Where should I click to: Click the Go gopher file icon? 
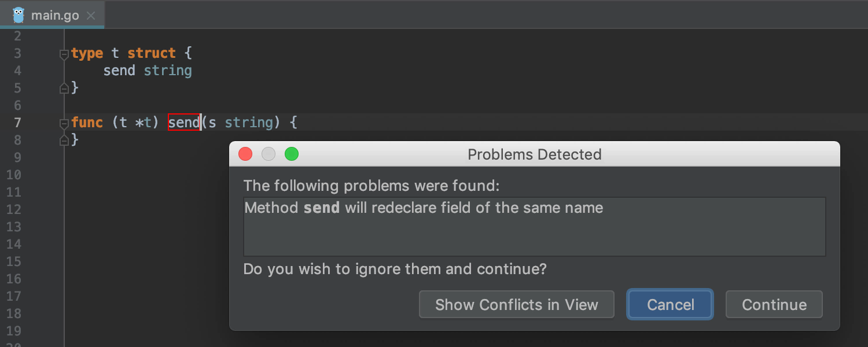19,14
